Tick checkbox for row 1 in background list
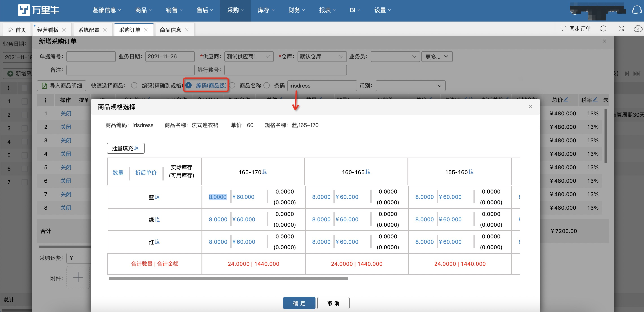The height and width of the screenshot is (312, 644). pyautogui.click(x=24, y=101)
